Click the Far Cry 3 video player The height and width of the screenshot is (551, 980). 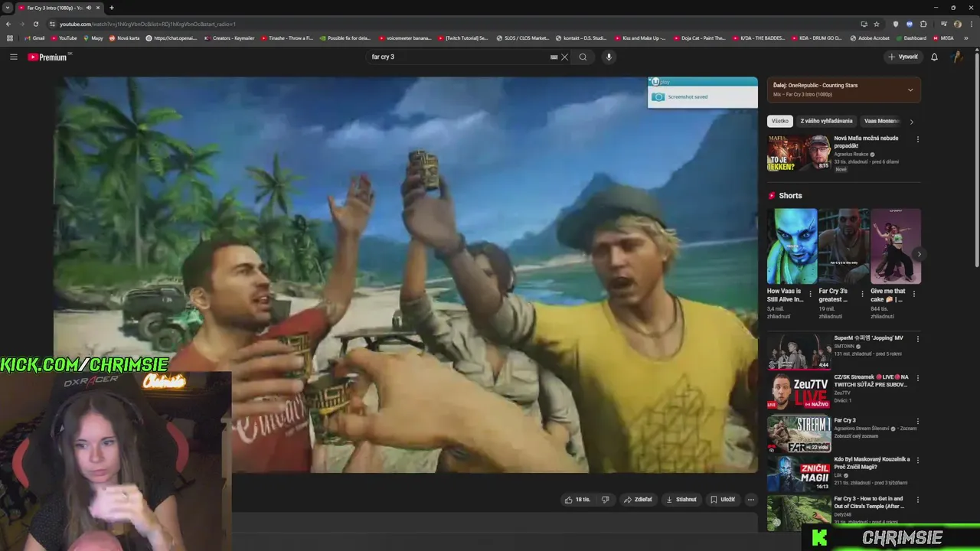tap(406, 274)
